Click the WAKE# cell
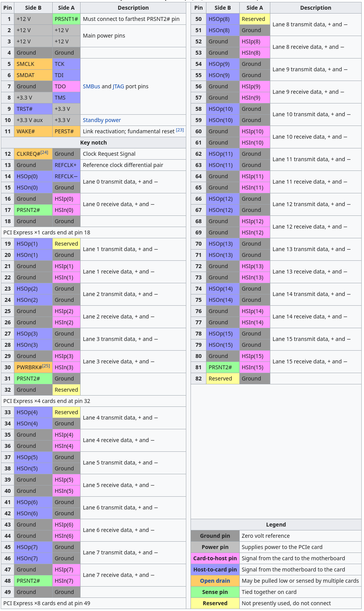This screenshot has height=611, width=364. pyautogui.click(x=33, y=131)
